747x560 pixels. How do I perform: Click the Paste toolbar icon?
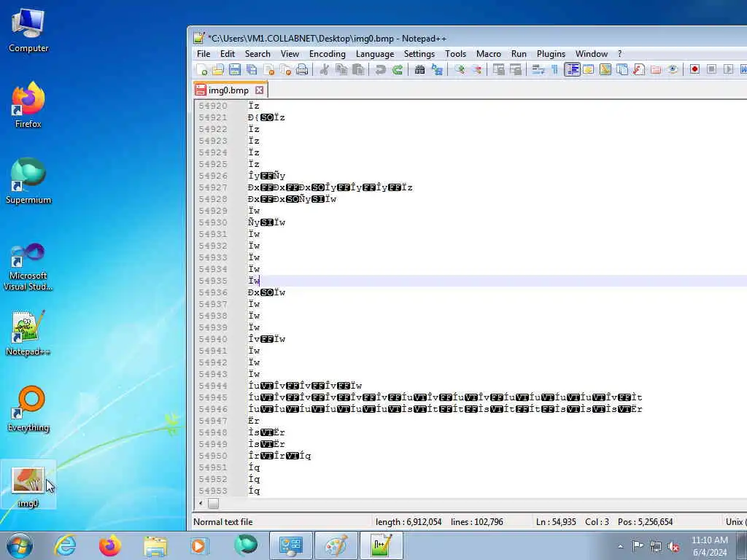(358, 70)
